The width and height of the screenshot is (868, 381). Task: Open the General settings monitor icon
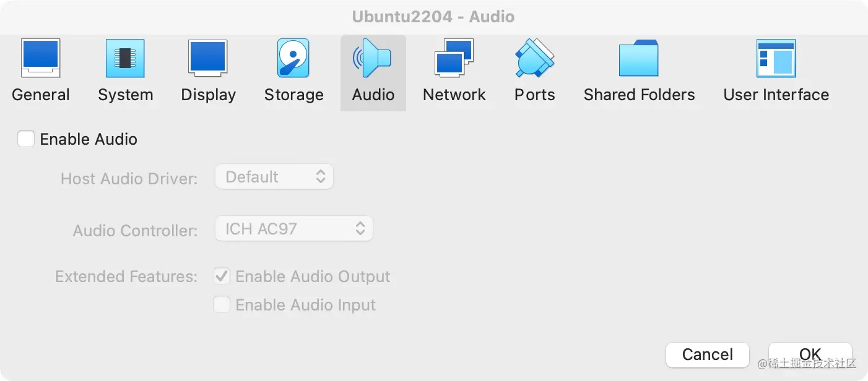[41, 58]
